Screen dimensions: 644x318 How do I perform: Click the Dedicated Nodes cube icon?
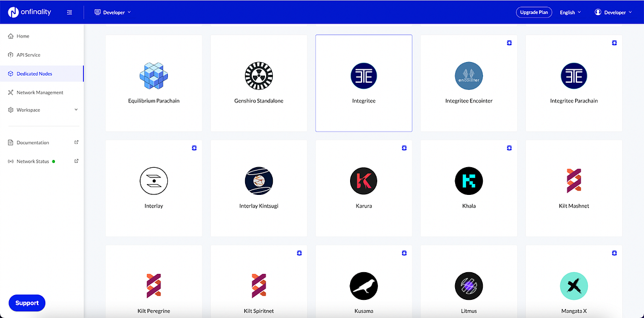tap(11, 74)
